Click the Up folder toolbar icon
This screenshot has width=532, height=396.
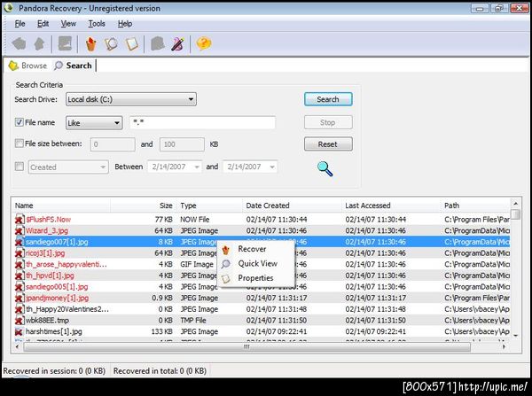coord(40,43)
